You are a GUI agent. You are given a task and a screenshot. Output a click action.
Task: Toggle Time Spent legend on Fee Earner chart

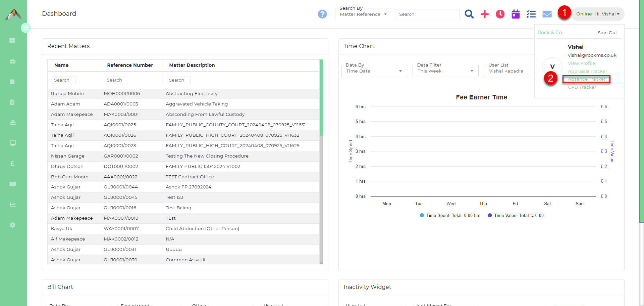pos(450,215)
